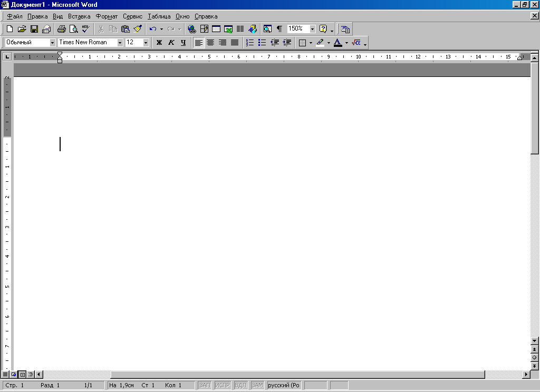Send the document by e-mail
The image size is (540, 392).
[x=46, y=29]
